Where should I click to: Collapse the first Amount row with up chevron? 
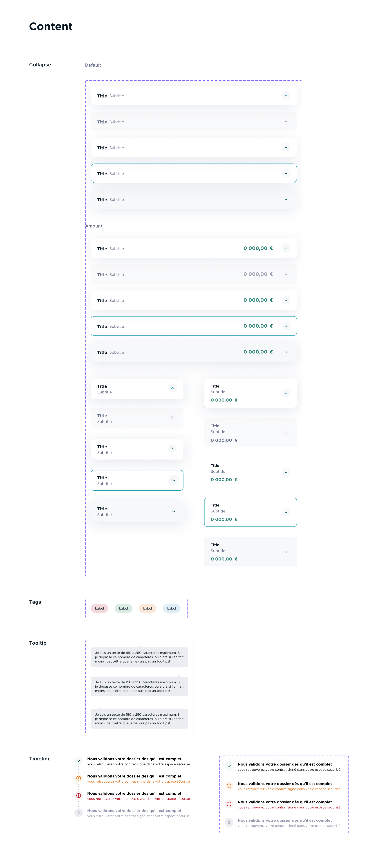(286, 248)
